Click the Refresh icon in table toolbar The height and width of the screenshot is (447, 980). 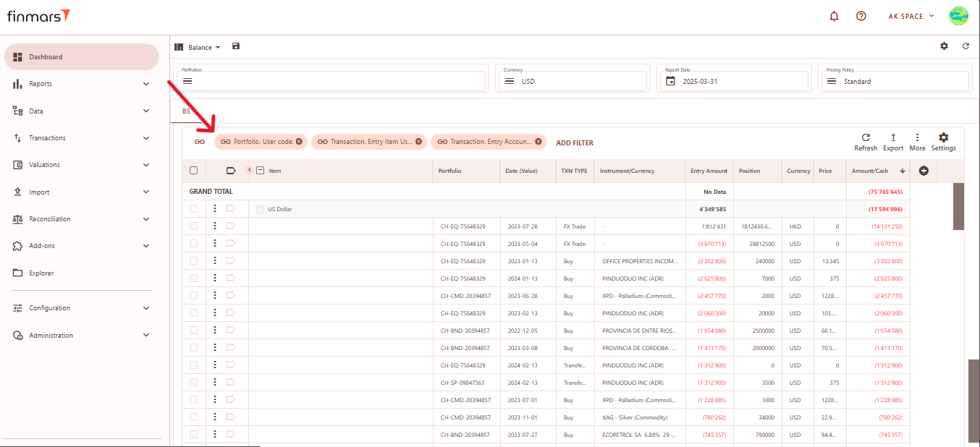tap(866, 137)
